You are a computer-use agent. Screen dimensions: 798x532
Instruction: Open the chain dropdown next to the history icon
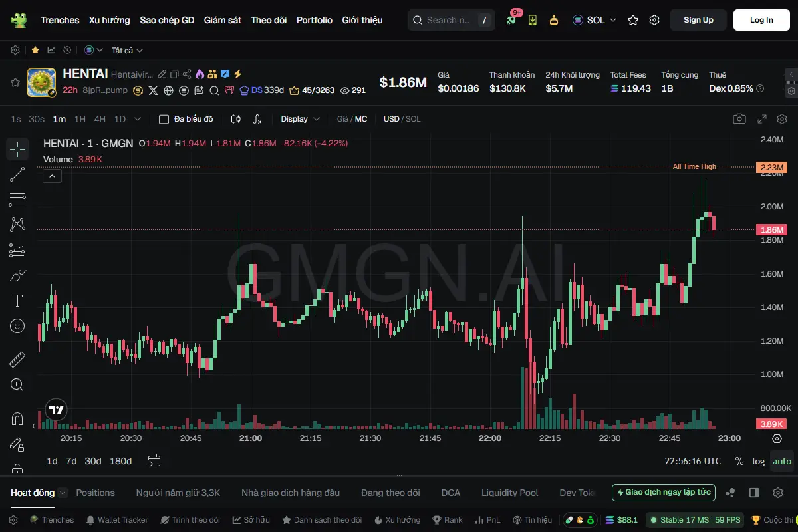[x=94, y=50]
